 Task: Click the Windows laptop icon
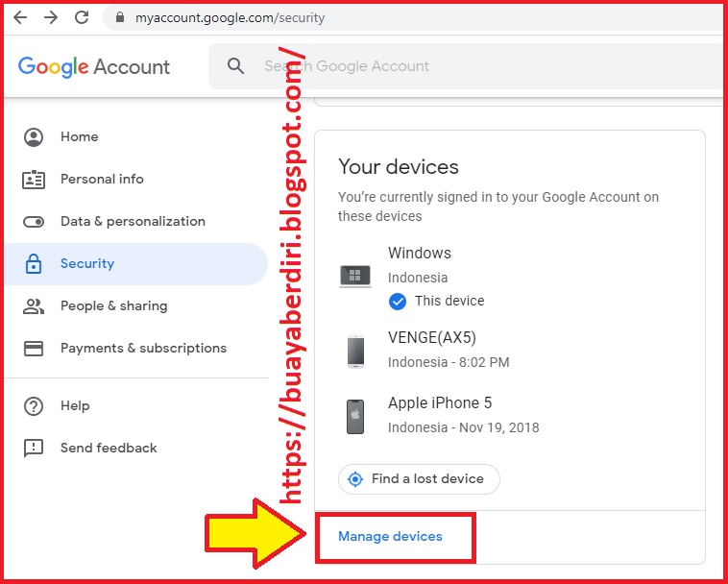point(355,277)
